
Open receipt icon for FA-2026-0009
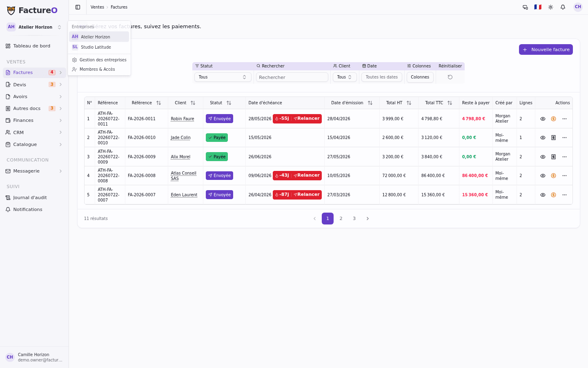[553, 157]
